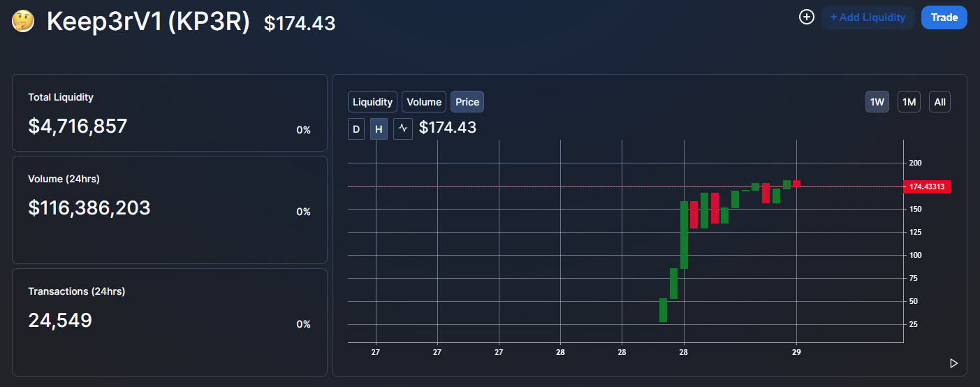Toggle hourly candles with H button
The height and width of the screenshot is (387, 980).
pos(379,129)
